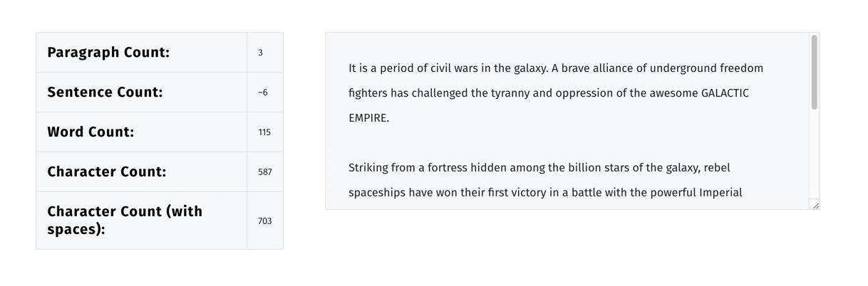Image resolution: width=868 pixels, height=286 pixels.
Task: Click the text area scrollbar thumb
Action: (815, 73)
